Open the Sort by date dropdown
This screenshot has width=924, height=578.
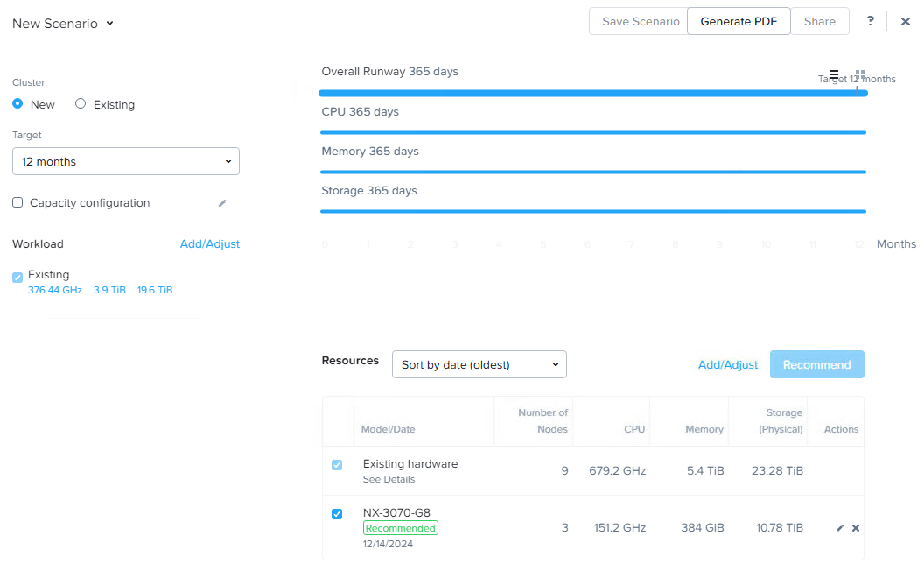[x=479, y=364]
